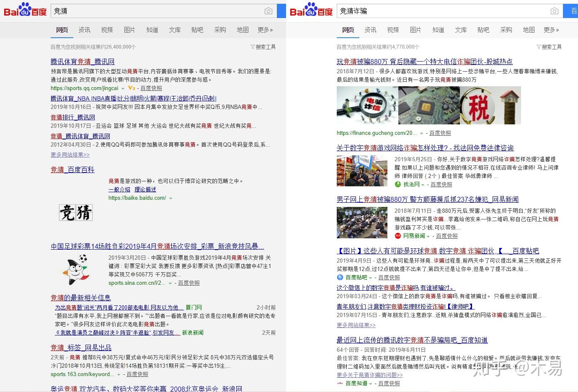Screen dimensions: 578x392
Task: Open 搜索工具 filter in left window
Action: 263,47
